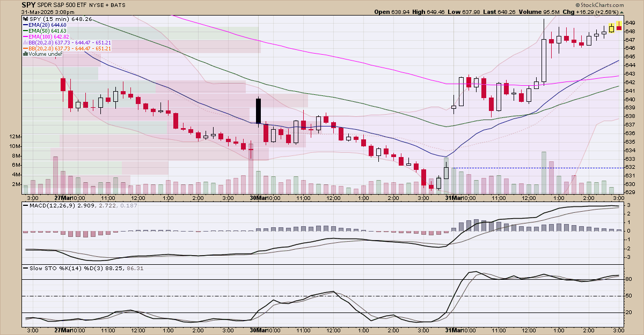Click the 649 price axis label
The height and width of the screenshot is (335, 644).
click(631, 23)
